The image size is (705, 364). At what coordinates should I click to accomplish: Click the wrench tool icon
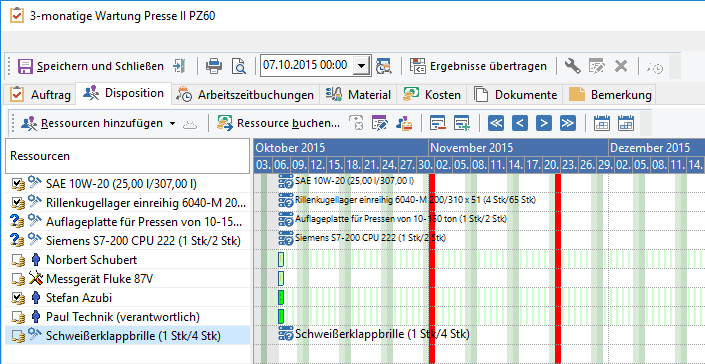(x=572, y=66)
